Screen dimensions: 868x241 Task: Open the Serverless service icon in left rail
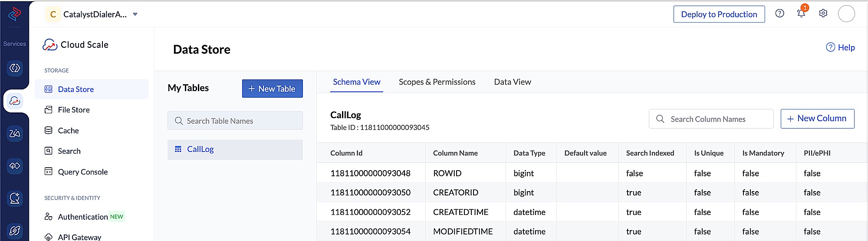click(x=15, y=68)
